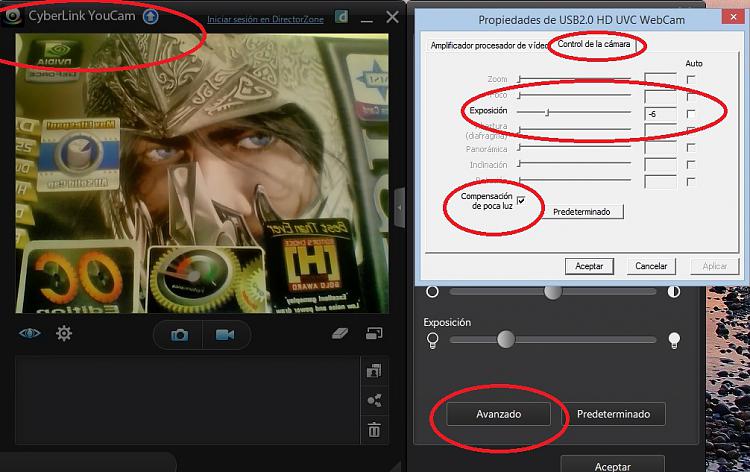This screenshot has height=472, width=750.
Task: Switch to Amplificador procesador de vídeo tab
Action: [x=489, y=45]
